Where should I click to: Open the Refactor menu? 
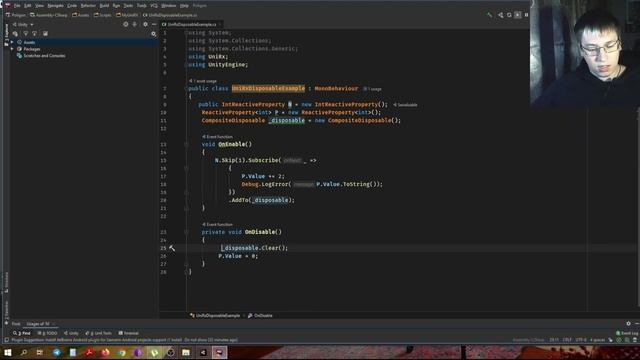click(x=88, y=6)
